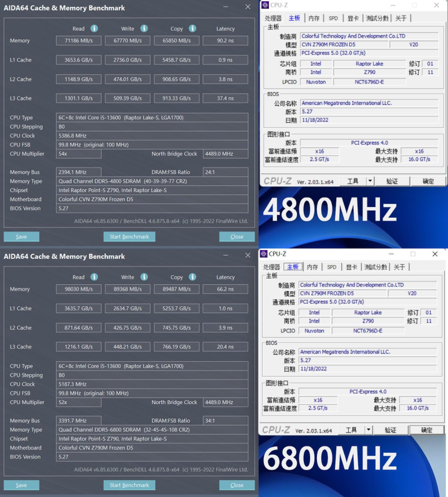Image resolution: width=448 pixels, height=497 pixels.
Task: Open the 内存 tab in the lower CPU-Z window
Action: point(312,267)
